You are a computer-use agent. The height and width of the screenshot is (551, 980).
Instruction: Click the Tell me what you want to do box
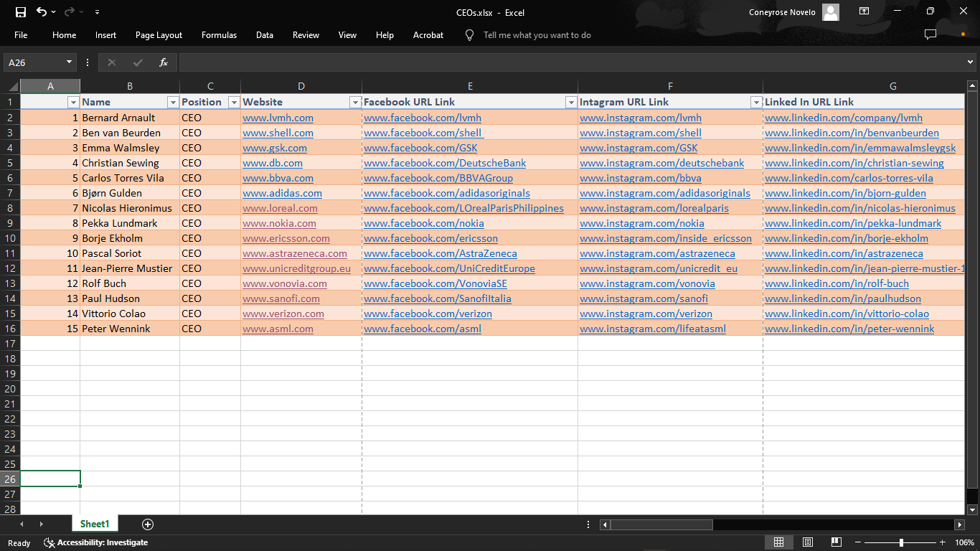coord(537,35)
